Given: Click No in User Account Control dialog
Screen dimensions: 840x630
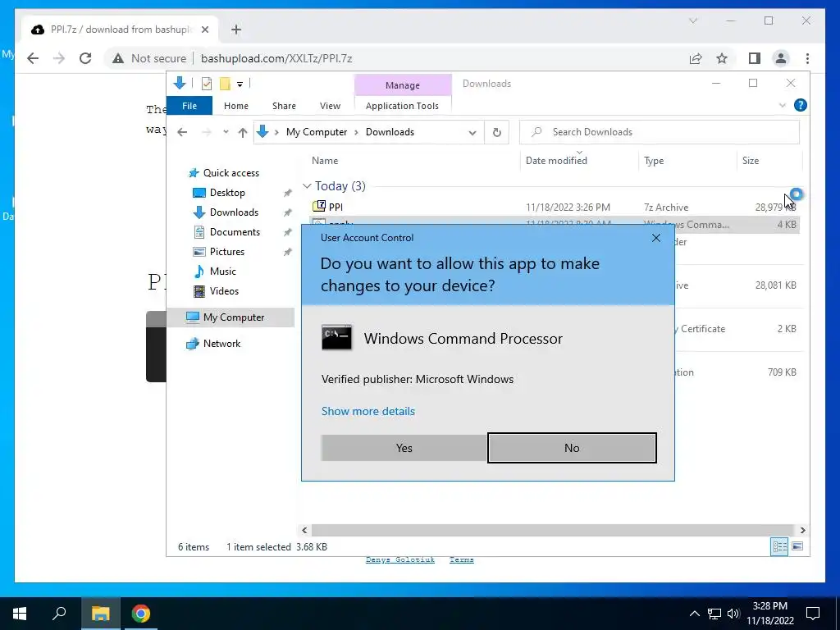Looking at the screenshot, I should click(x=572, y=448).
